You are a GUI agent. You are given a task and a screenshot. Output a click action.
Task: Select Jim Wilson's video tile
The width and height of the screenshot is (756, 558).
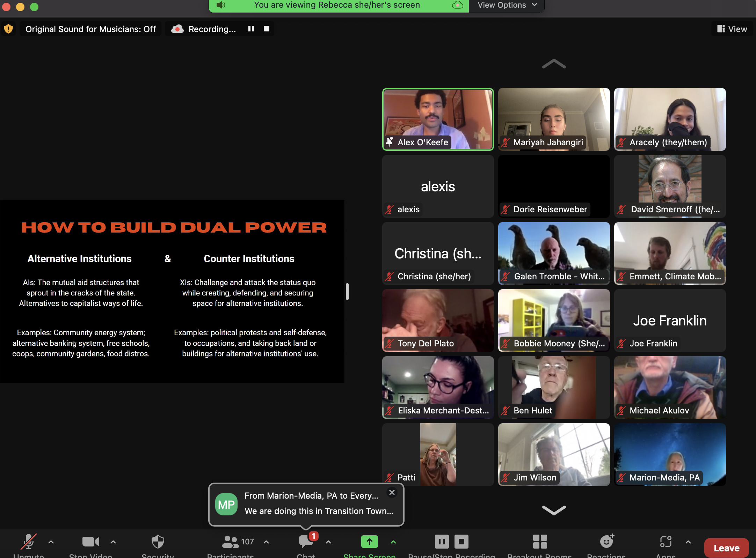[554, 455]
